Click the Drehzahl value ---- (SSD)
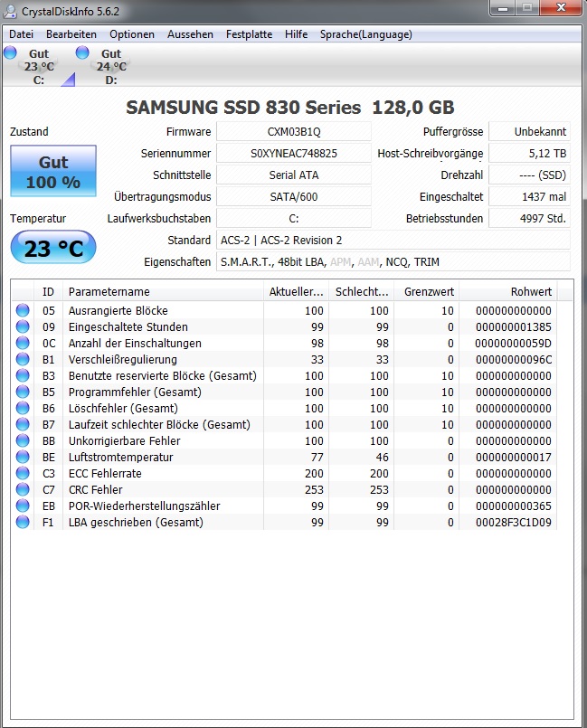This screenshot has width=587, height=728. (530, 175)
